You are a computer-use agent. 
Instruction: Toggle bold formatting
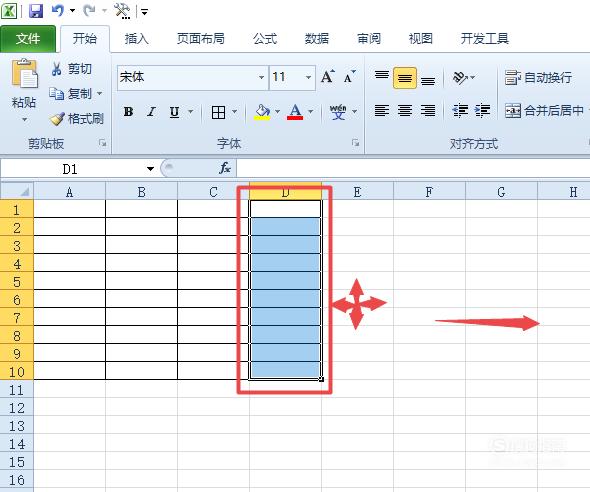point(128,112)
